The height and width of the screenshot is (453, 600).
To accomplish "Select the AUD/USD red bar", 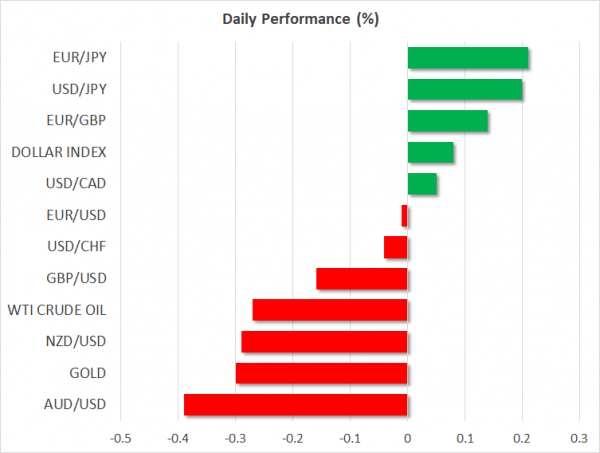I will coord(296,404).
